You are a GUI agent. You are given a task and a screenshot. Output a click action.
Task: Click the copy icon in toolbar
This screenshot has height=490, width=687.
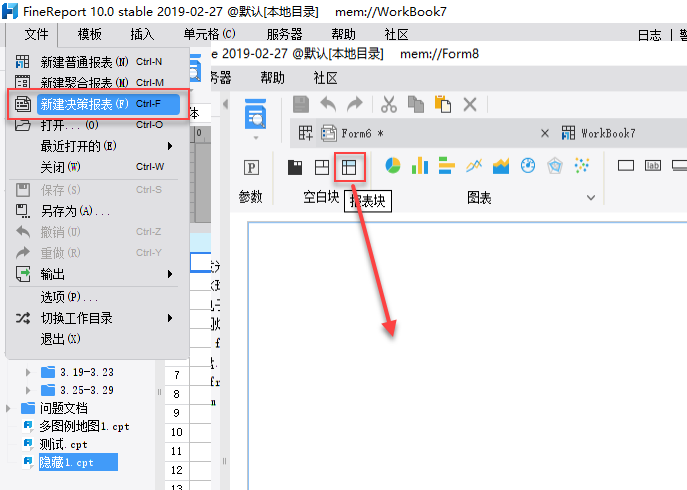point(416,105)
